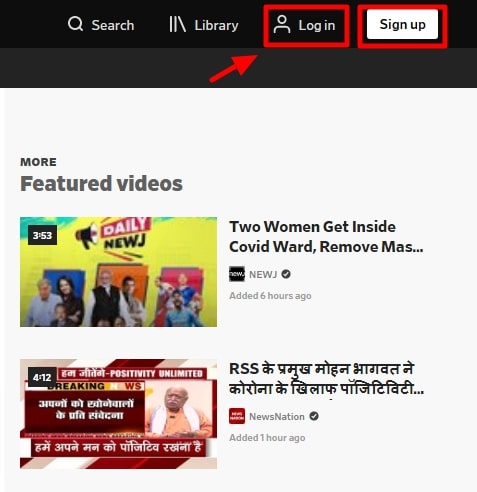Open the Breaking News Hindi video thumbnail
The width and height of the screenshot is (477, 492).
pyautogui.click(x=118, y=414)
